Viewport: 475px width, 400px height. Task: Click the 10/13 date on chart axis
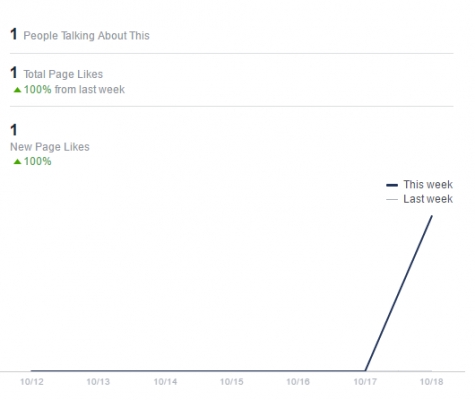[x=98, y=382]
